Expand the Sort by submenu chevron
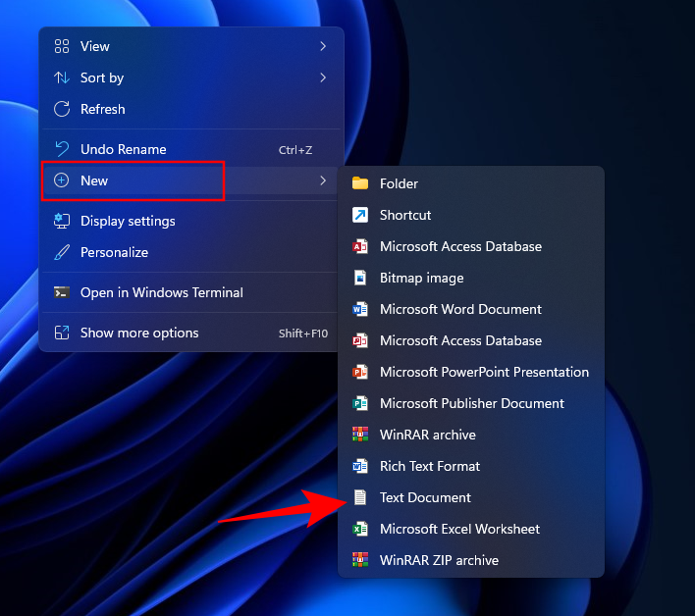Viewport: 695px width, 616px height. point(323,77)
